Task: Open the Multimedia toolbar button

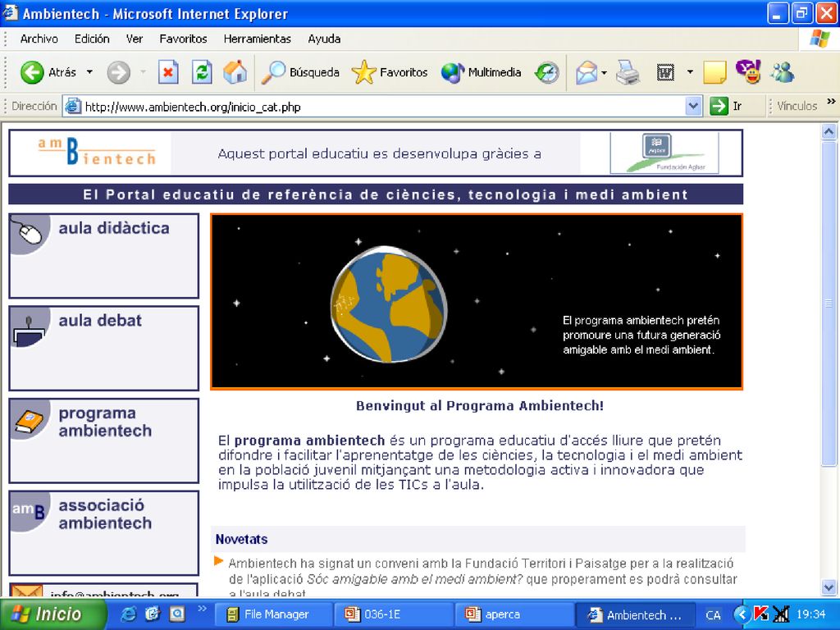Action: click(x=481, y=72)
